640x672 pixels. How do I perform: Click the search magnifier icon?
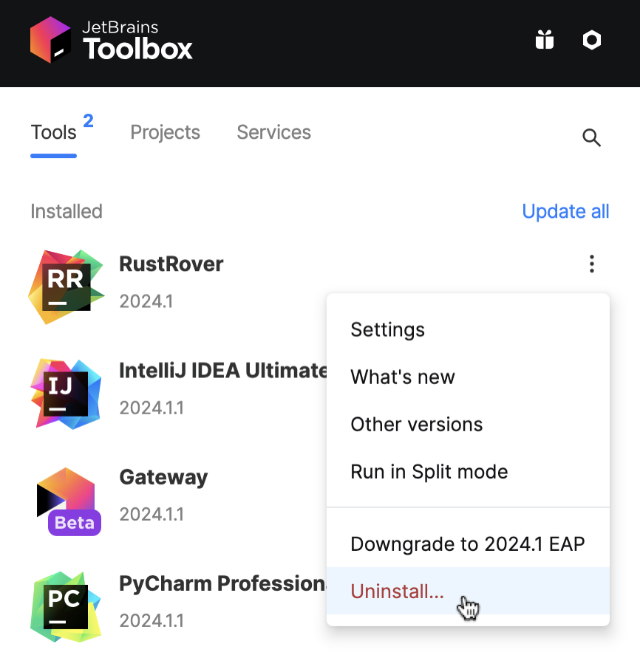591,137
